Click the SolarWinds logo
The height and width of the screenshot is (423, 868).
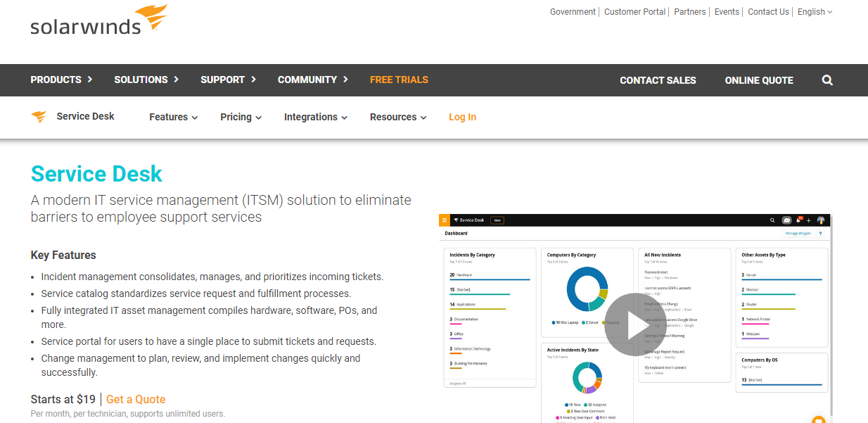[x=99, y=20]
